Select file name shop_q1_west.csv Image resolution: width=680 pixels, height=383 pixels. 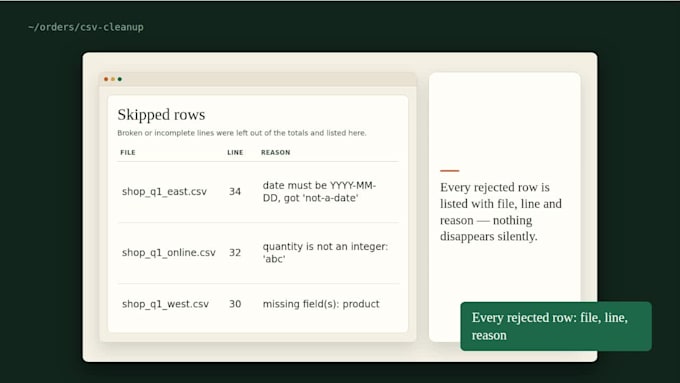tap(165, 304)
